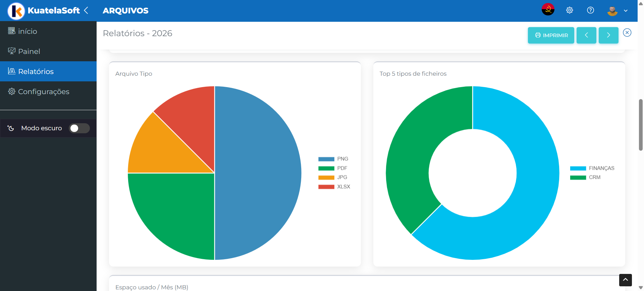Click the user avatar picture
Image resolution: width=644 pixels, height=291 pixels.
pyautogui.click(x=612, y=11)
